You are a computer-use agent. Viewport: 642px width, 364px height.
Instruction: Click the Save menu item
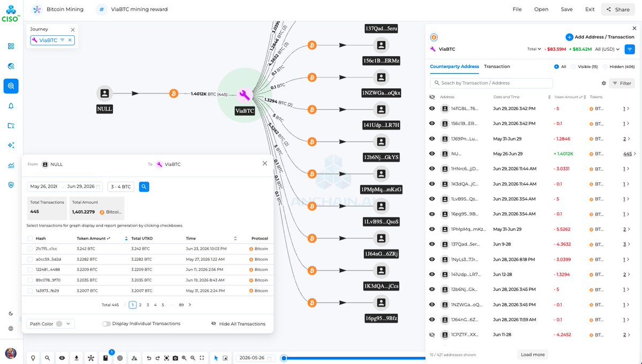point(567,9)
